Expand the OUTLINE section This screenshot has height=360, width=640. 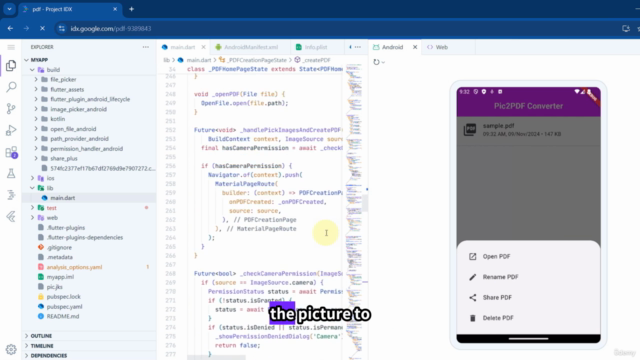(89, 336)
